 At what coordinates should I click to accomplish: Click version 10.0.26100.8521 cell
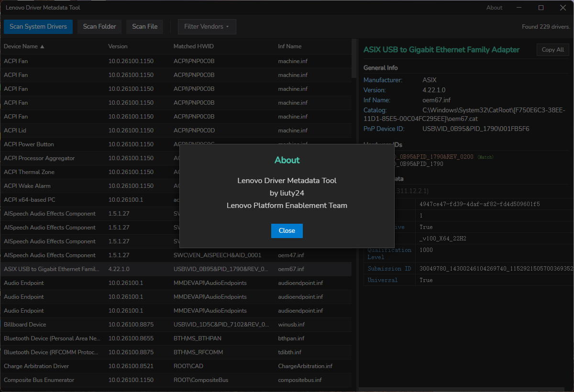tap(131, 366)
